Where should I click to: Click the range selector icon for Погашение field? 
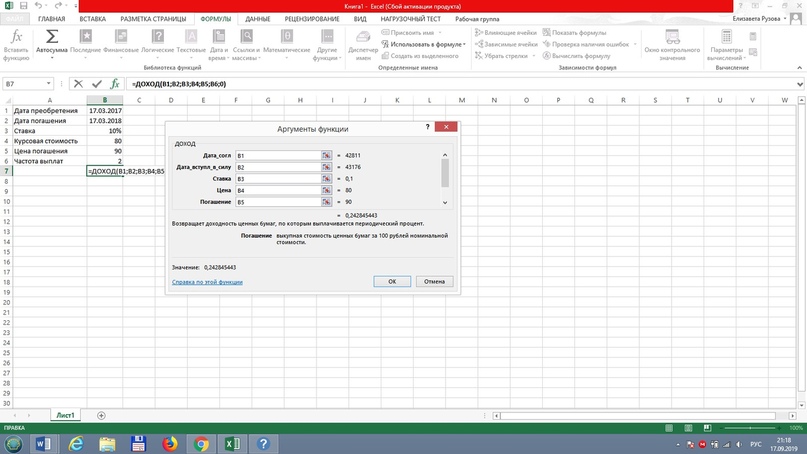tap(326, 202)
